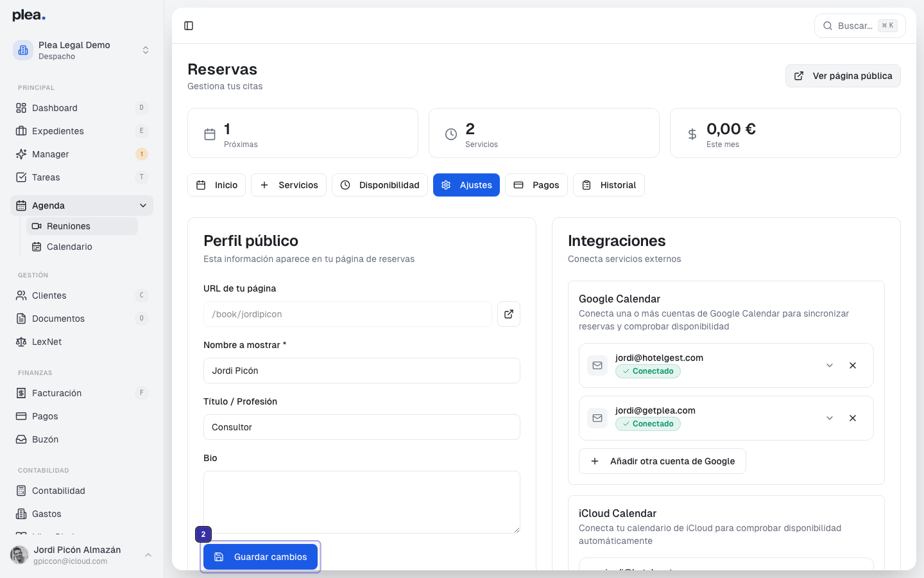The image size is (924, 578).
Task: Expand the jordi@hotelgest.com account options
Action: 829,365
